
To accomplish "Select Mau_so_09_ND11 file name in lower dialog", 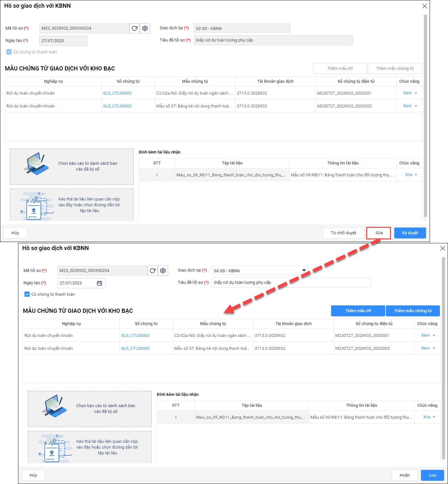I will [x=251, y=417].
